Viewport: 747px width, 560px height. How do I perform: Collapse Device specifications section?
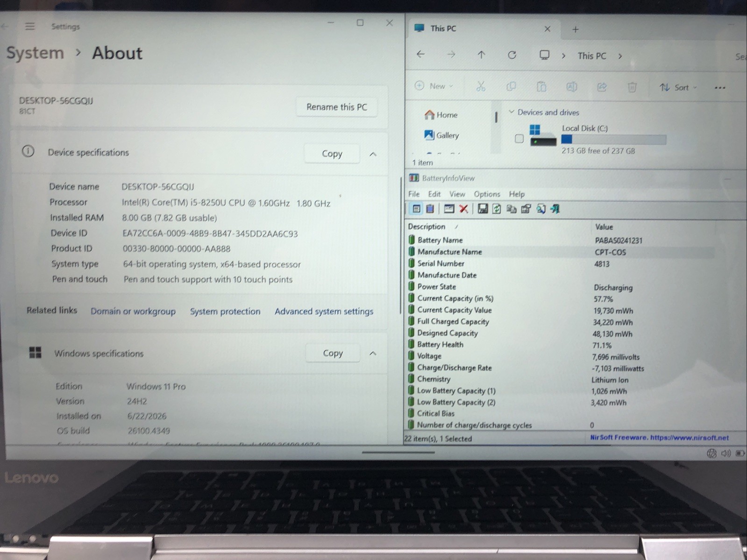[x=373, y=154]
